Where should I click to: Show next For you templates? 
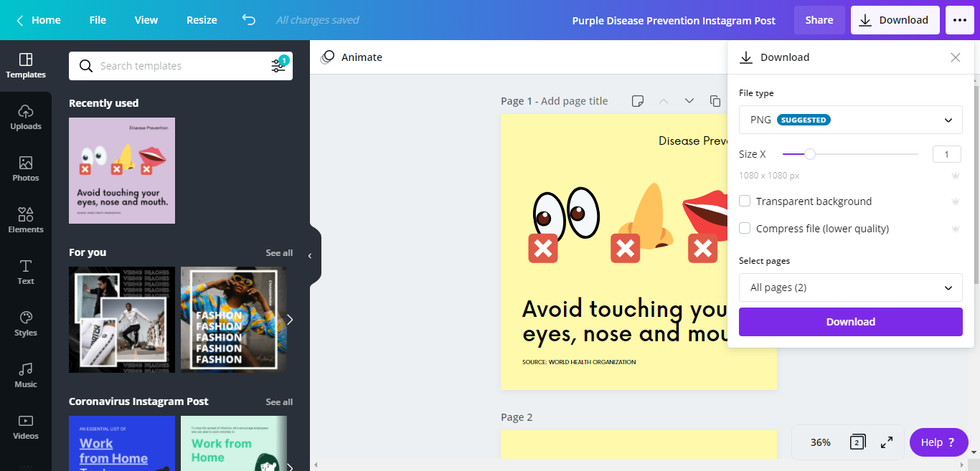tap(290, 320)
